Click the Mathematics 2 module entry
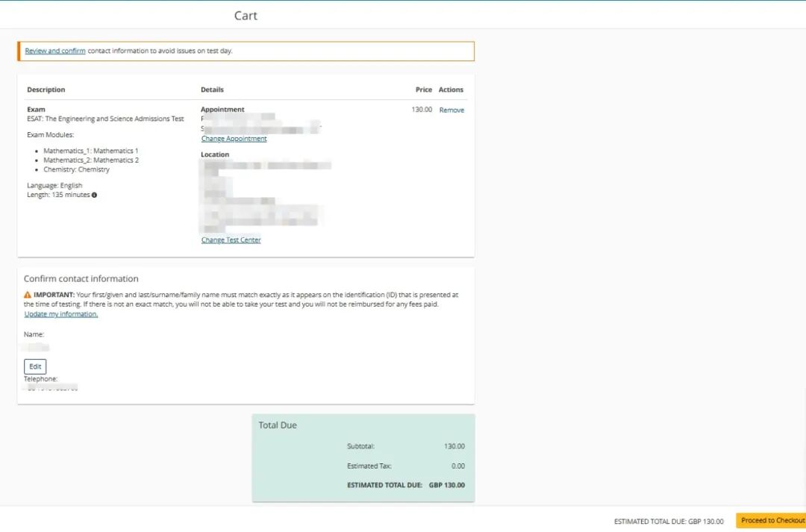This screenshot has height=532, width=806. (x=91, y=160)
